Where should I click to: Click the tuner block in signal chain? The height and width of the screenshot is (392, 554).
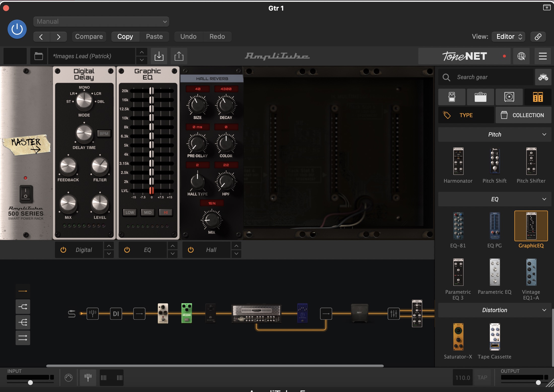coord(93,314)
